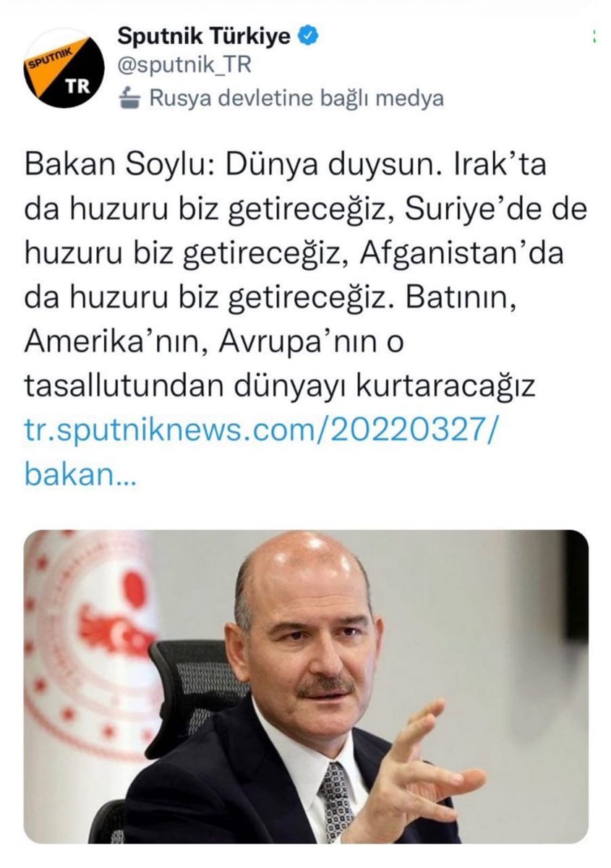The image size is (611, 868).
Task: Open the attached tweet photo
Action: tap(306, 687)
